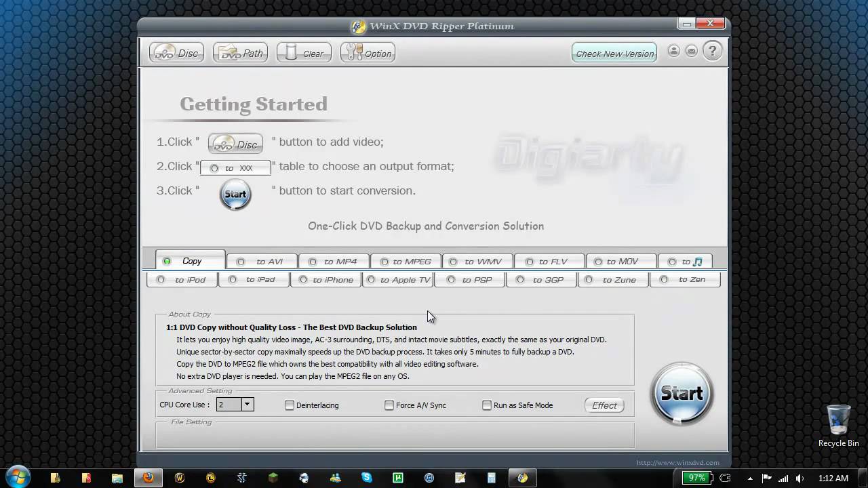Image resolution: width=868 pixels, height=488 pixels.
Task: Click Check New Version button
Action: 614,54
